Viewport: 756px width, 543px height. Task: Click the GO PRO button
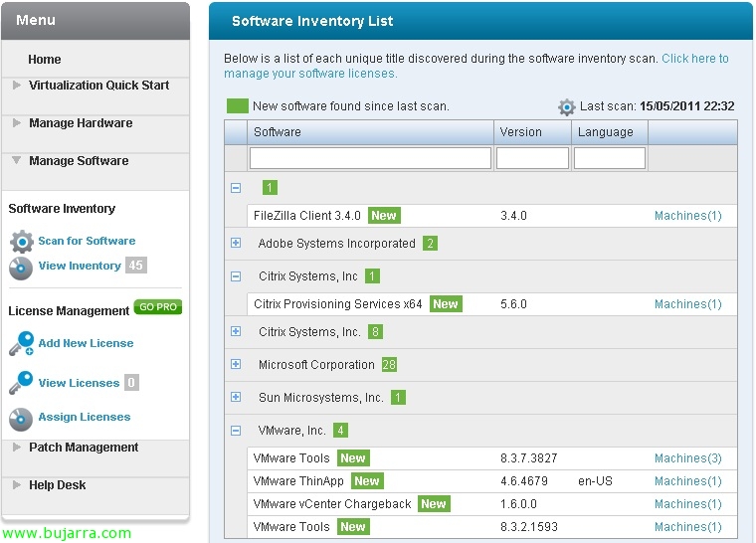coord(158,307)
